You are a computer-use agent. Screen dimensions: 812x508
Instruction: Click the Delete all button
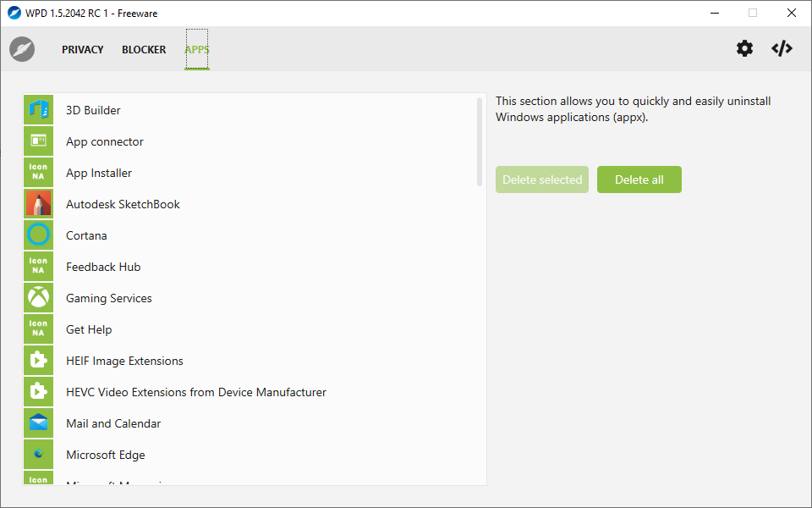[x=639, y=179]
